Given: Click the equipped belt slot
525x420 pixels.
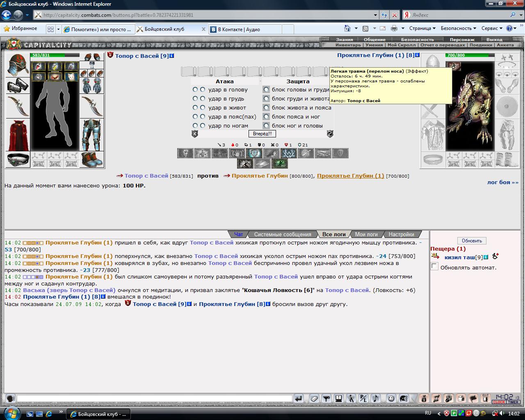Looking at the screenshot, I should pyautogui.click(x=18, y=160).
